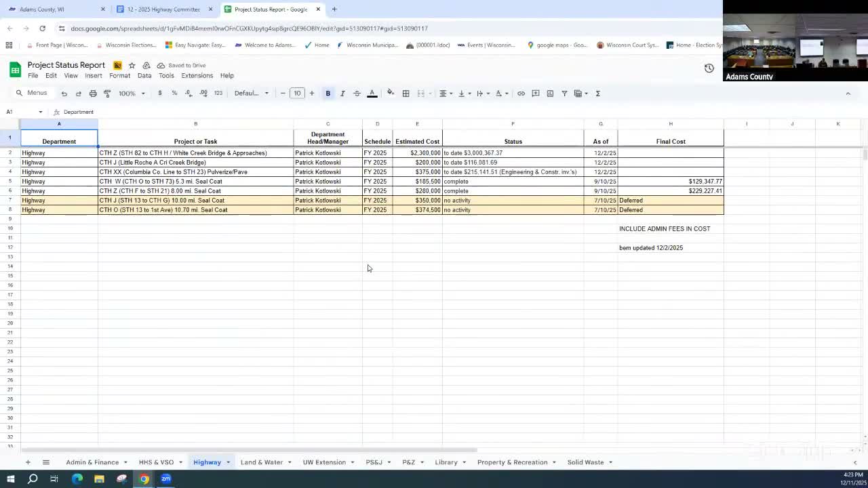Open the Zoom app on the taskbar
Viewport: 868px width, 488px height.
point(166,479)
